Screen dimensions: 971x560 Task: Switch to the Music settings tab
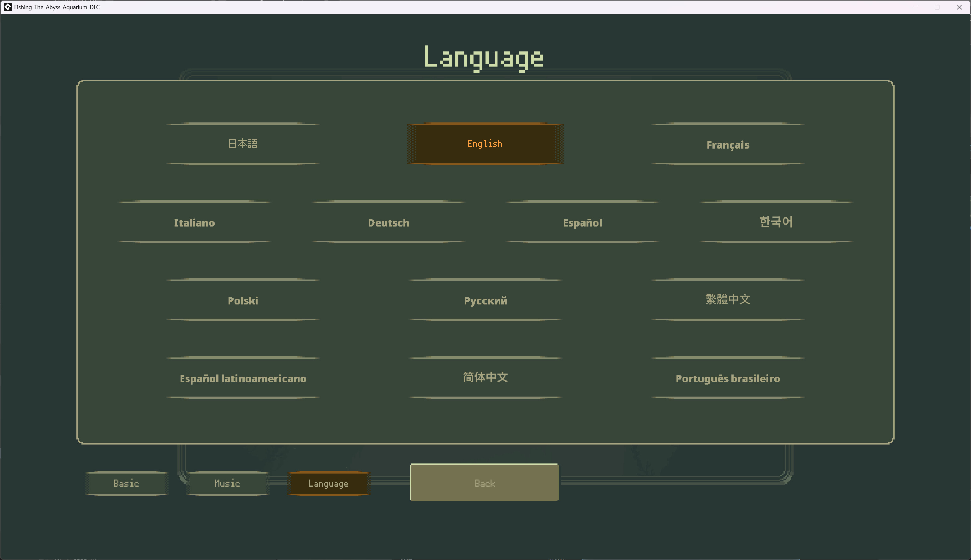click(227, 483)
